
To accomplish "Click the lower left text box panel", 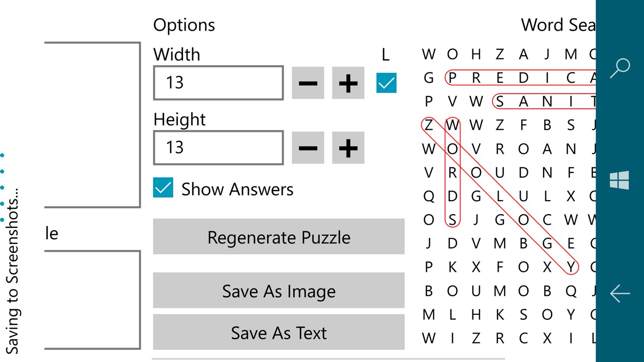I will (91, 300).
